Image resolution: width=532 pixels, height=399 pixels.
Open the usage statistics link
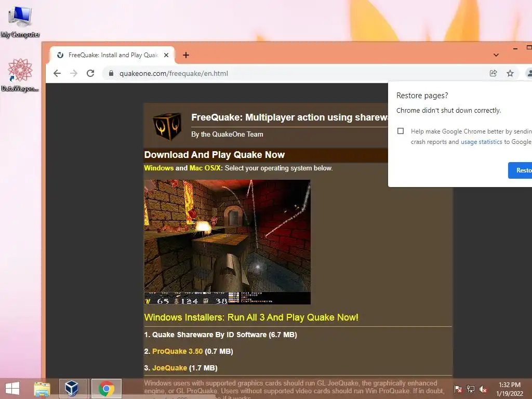point(481,142)
